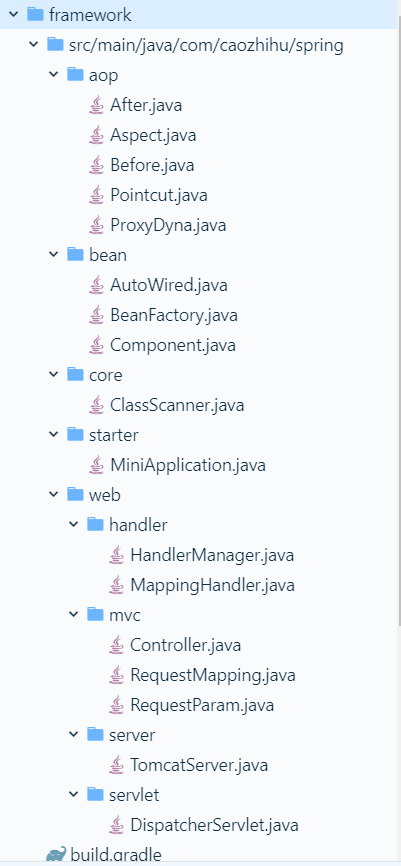
Task: Select ProxyDyna.java file name
Action: pos(168,225)
